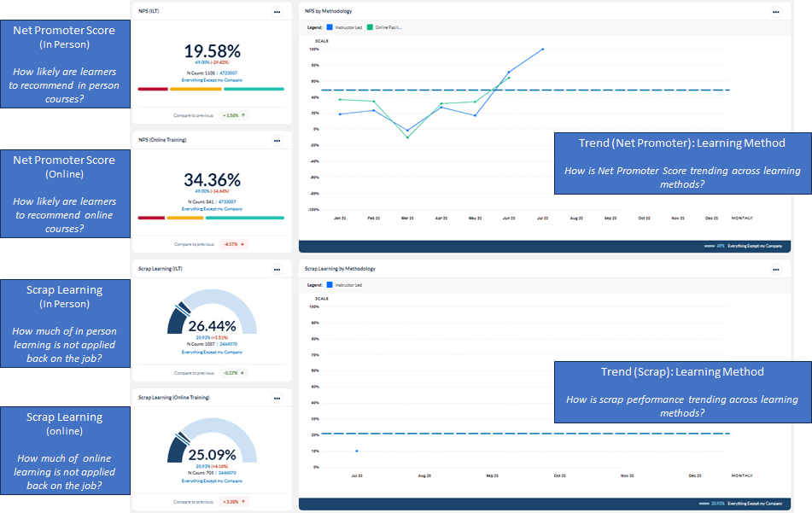
Task: Click the Scrap Learning (Online Training) gauge
Action: coord(211,442)
